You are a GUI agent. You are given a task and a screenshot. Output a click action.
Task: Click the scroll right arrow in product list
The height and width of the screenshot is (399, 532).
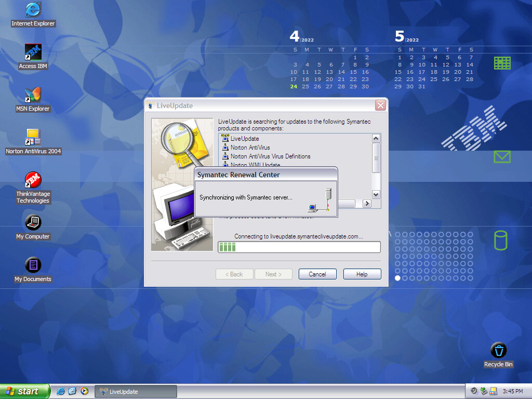coord(367,204)
